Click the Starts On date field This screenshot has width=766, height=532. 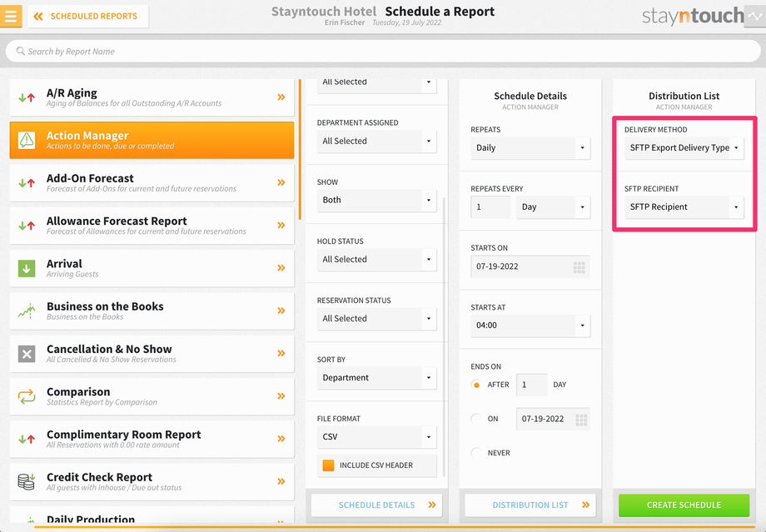(x=530, y=266)
